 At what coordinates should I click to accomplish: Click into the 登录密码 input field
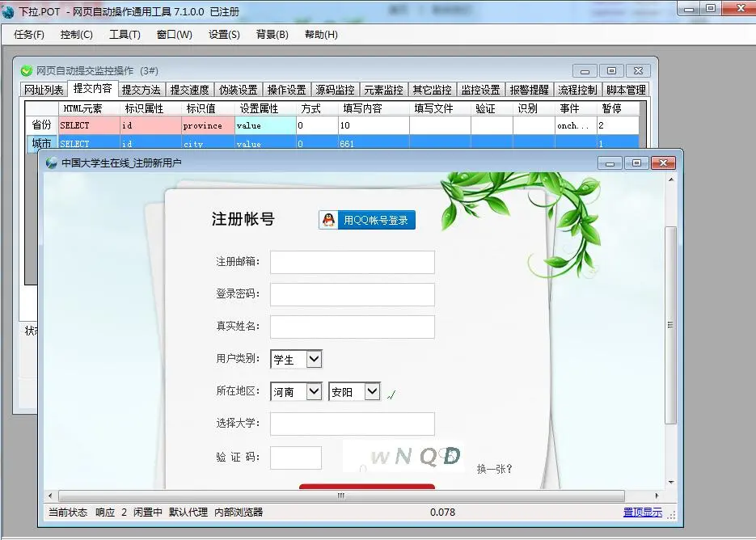point(353,294)
